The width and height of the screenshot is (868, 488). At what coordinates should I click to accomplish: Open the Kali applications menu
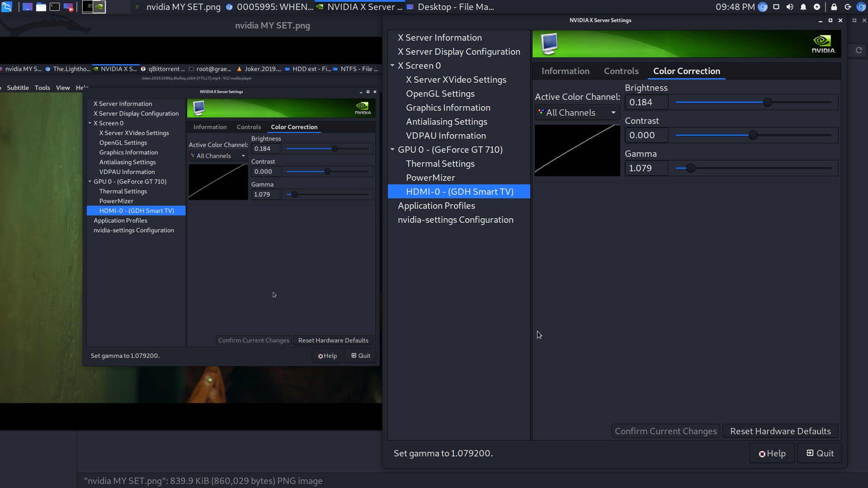coord(7,7)
